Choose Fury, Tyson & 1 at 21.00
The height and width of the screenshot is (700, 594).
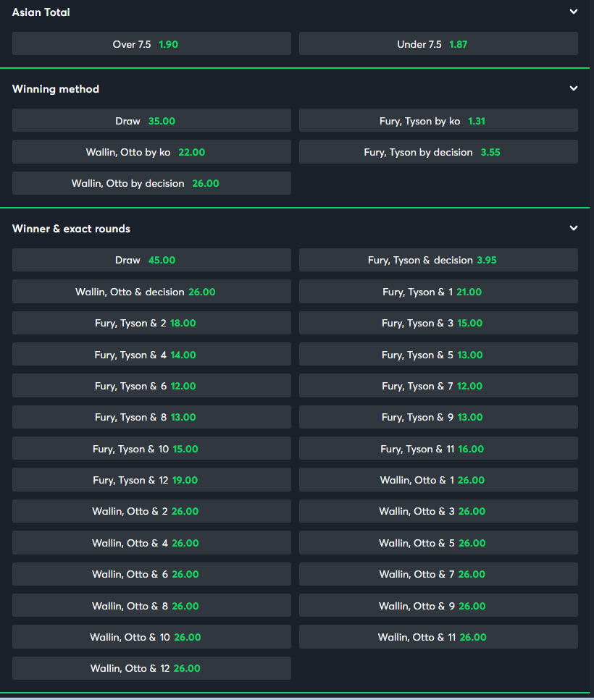click(438, 292)
